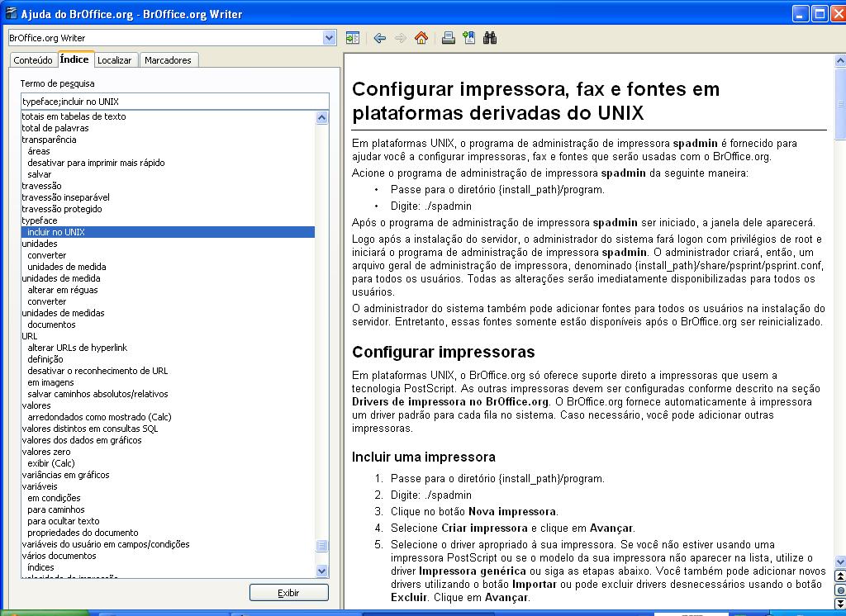Select 'valores zero' index entry

click(46, 452)
